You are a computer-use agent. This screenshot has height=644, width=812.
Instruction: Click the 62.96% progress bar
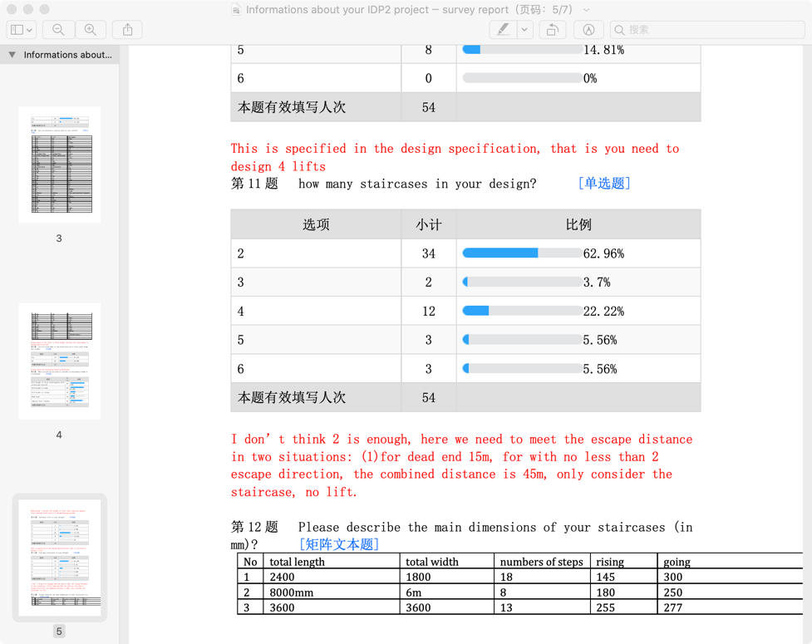pos(522,253)
